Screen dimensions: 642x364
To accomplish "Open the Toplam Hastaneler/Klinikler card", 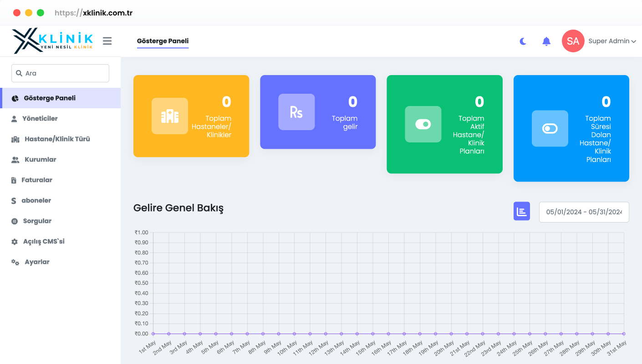I will point(191,116).
